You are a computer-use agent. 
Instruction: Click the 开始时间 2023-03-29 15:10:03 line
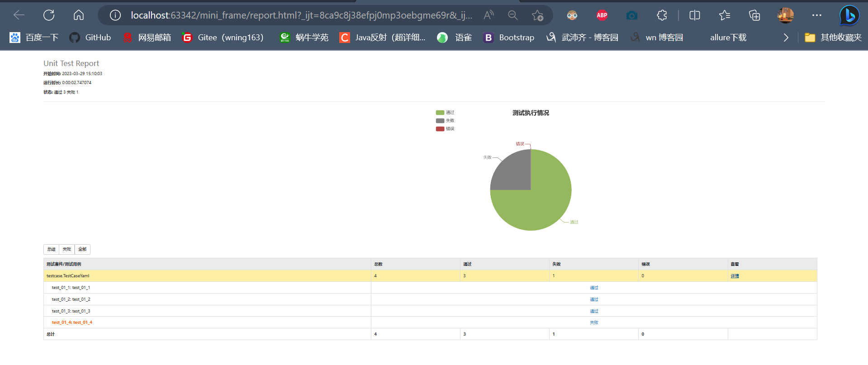coord(73,74)
